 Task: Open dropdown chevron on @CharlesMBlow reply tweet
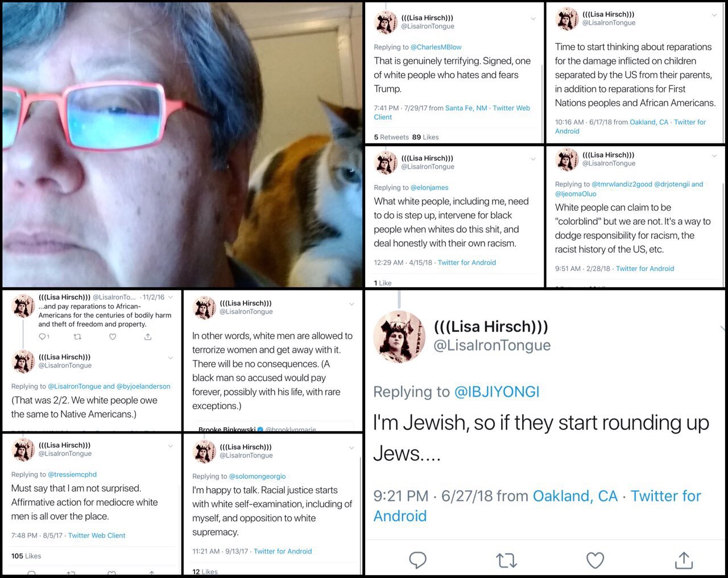point(533,19)
